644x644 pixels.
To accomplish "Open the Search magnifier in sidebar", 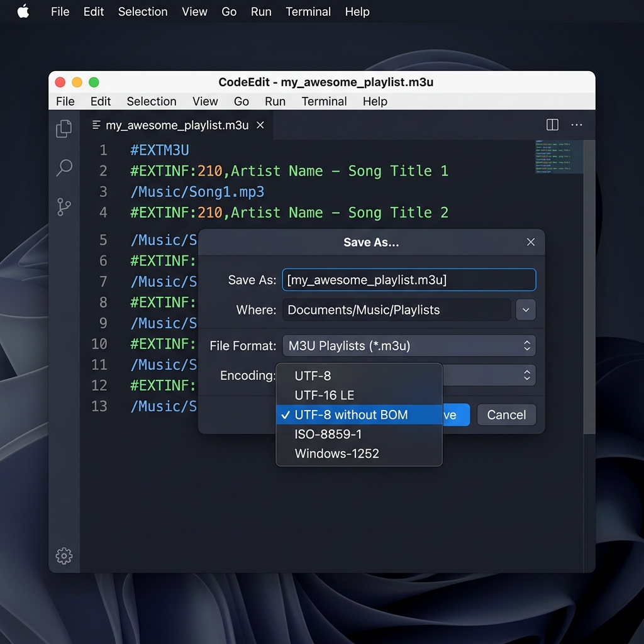I will click(x=64, y=167).
